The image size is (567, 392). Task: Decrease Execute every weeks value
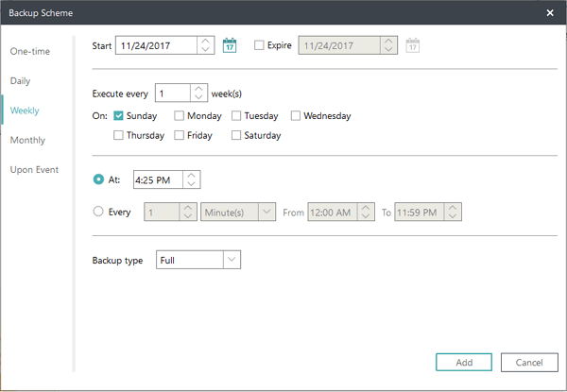pos(198,97)
